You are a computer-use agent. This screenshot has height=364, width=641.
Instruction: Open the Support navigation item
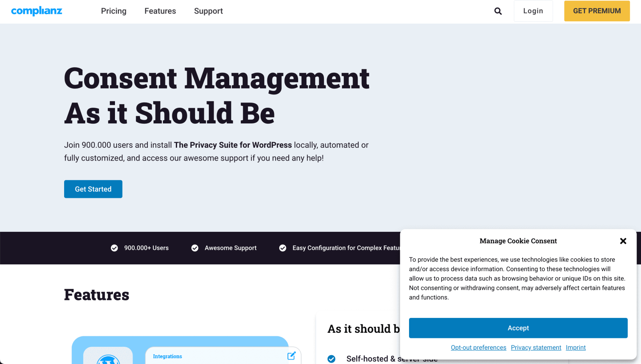pos(208,11)
